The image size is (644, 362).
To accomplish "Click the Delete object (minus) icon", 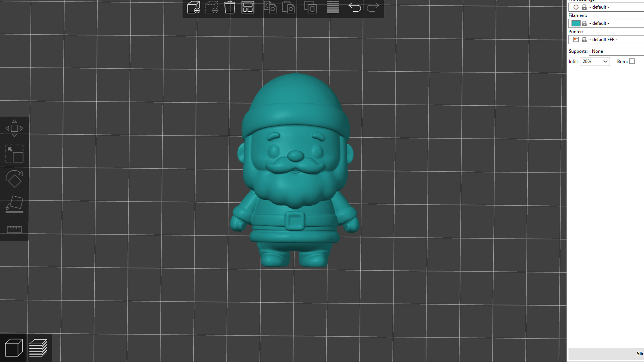I will (211, 7).
